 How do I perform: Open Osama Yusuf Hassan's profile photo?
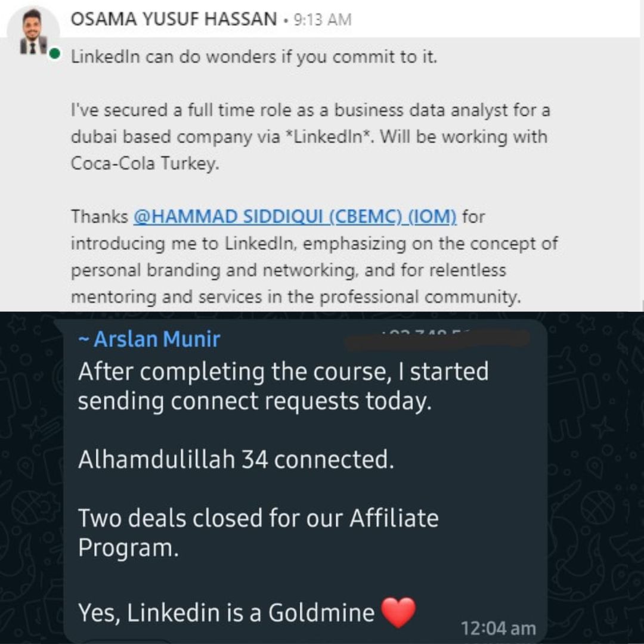tap(33, 32)
